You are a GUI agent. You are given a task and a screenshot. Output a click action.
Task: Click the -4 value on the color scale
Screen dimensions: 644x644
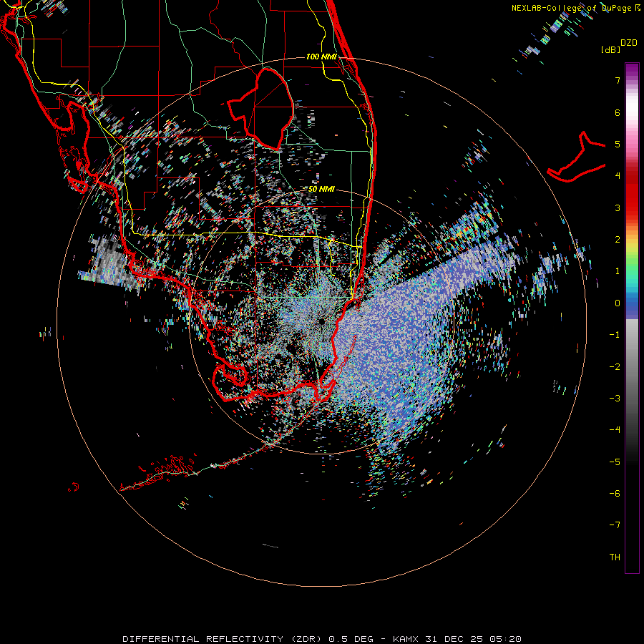[615, 430]
